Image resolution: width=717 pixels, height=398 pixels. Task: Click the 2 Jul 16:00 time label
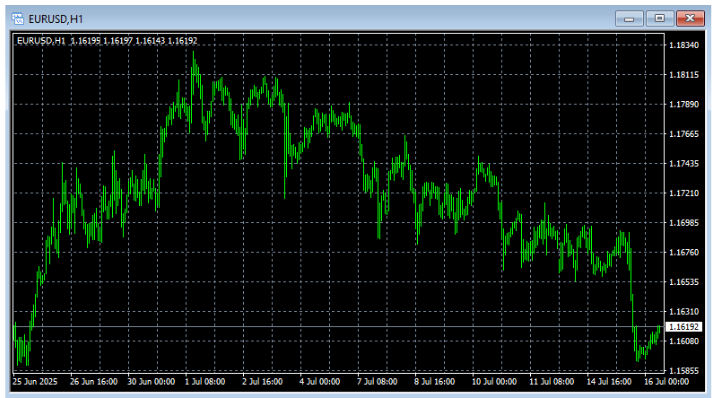pos(262,382)
